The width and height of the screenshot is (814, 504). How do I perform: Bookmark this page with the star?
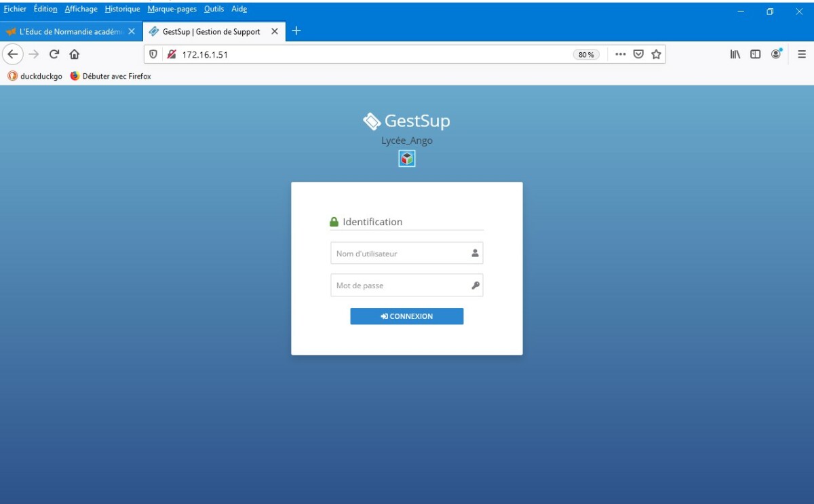[656, 54]
